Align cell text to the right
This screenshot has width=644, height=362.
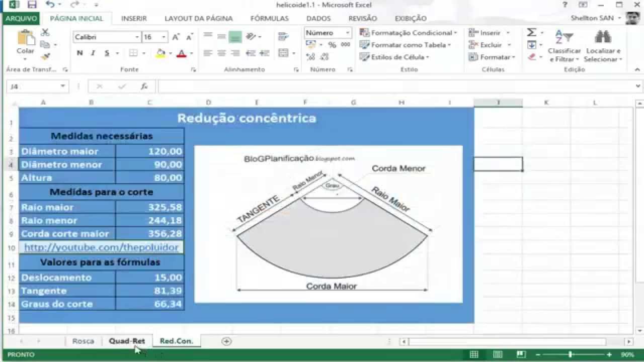235,53
